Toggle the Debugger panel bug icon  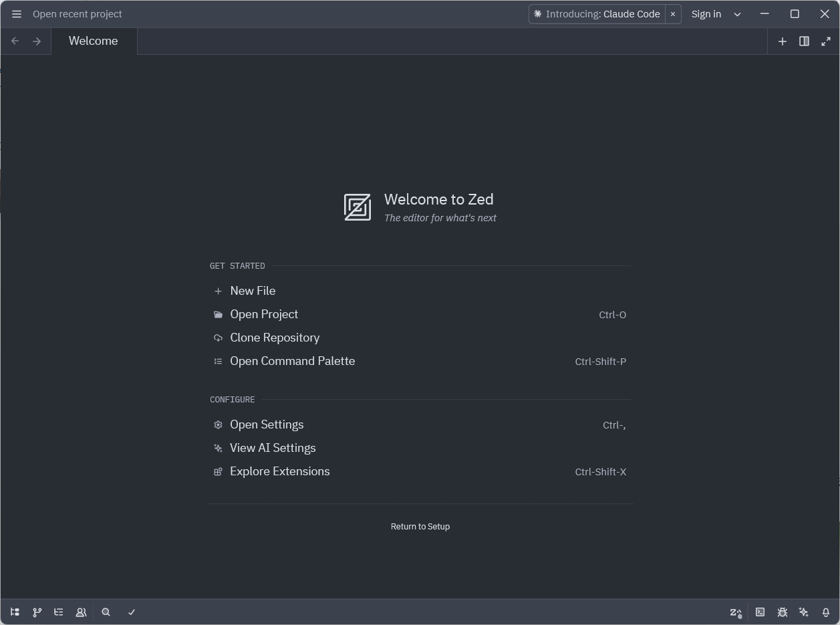[x=782, y=612]
